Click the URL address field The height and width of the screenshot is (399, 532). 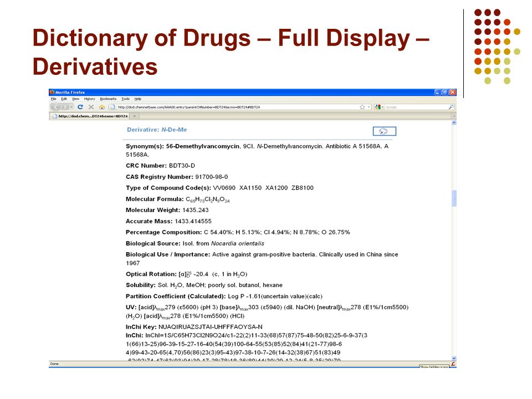click(x=237, y=107)
